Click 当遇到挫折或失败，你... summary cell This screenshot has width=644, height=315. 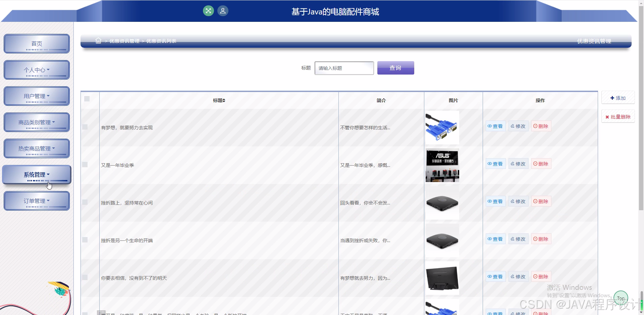coord(365,240)
